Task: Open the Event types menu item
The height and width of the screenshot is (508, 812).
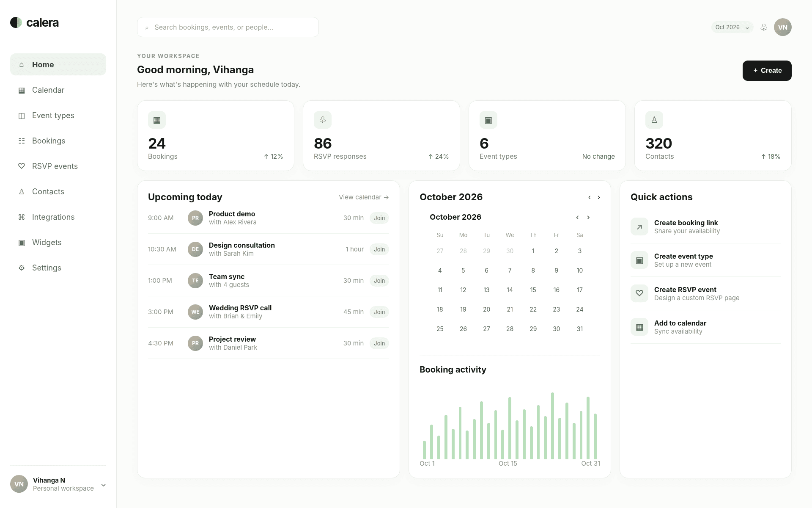Action: [x=58, y=115]
